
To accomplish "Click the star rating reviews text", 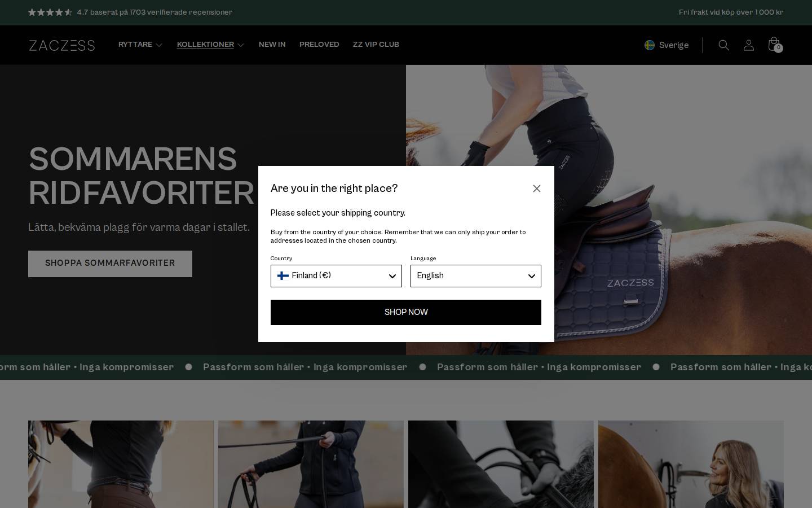I will (155, 12).
